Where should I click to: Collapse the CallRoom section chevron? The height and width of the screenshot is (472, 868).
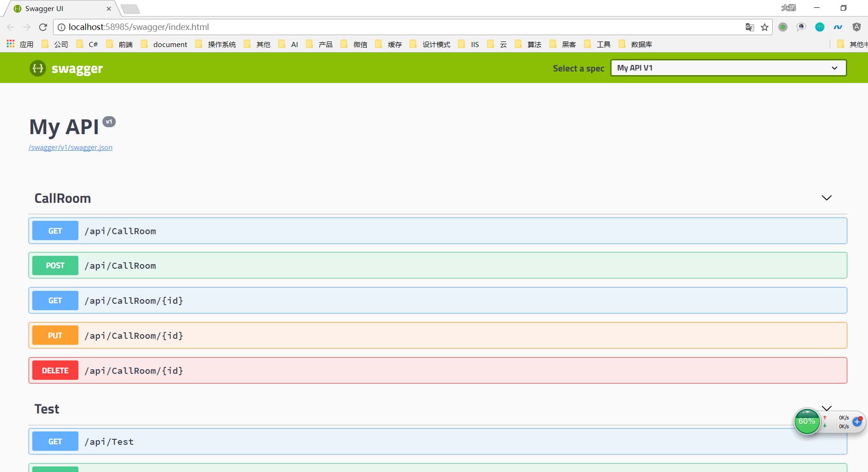(x=826, y=198)
